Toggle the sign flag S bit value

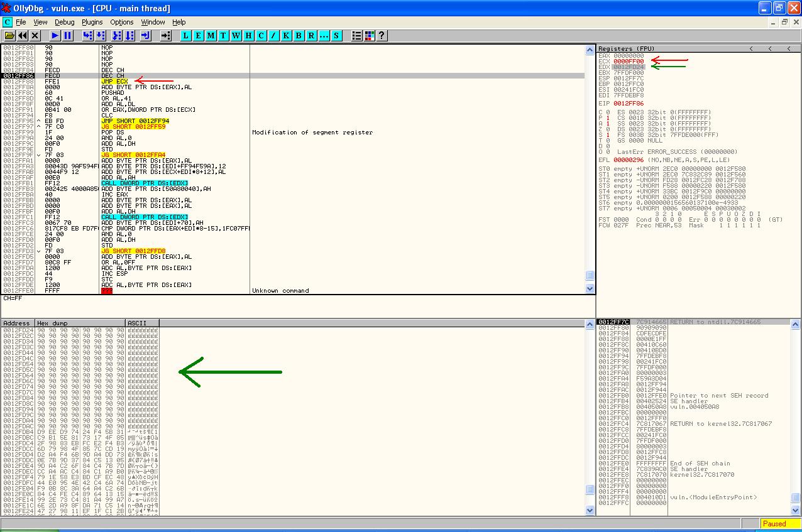[x=608, y=135]
